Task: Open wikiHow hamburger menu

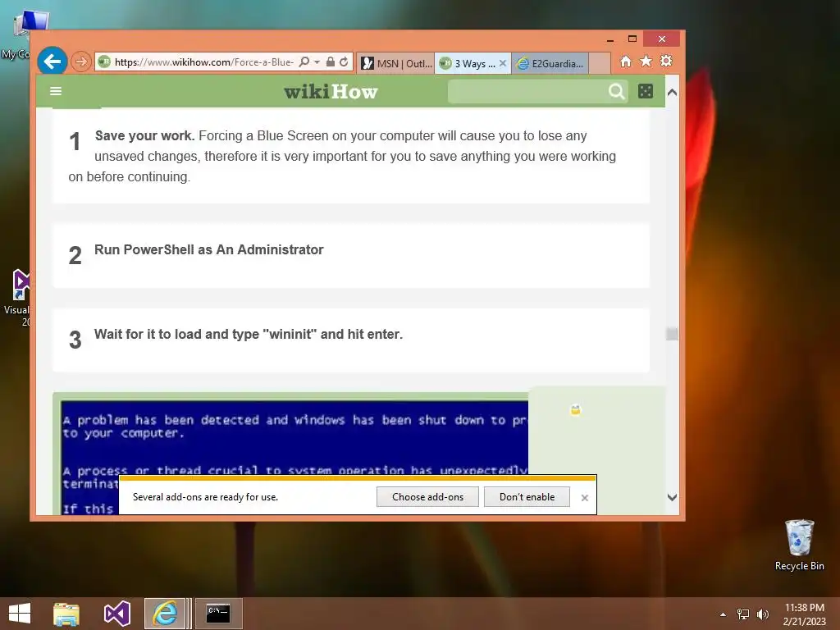Action: click(56, 91)
